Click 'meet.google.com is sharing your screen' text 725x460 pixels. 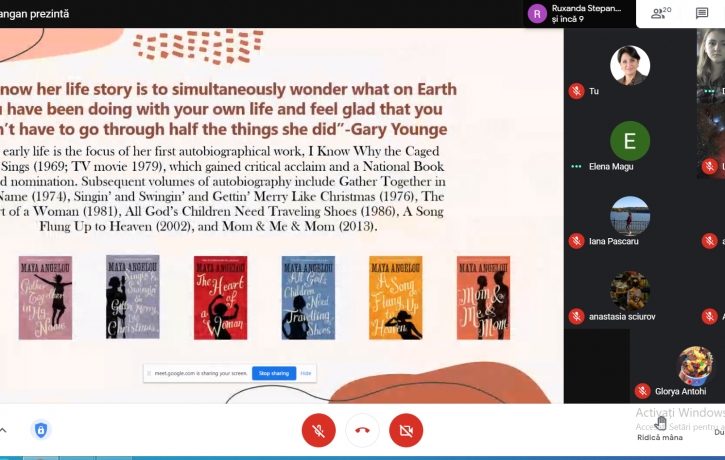click(x=201, y=373)
